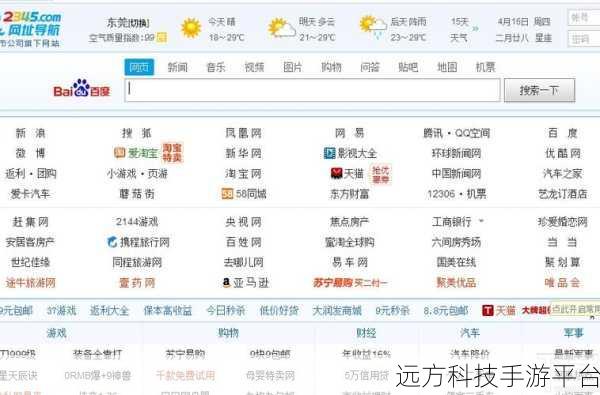The width and height of the screenshot is (600, 395).
Task: Open the 腾讯·QQ空间 link
Action: pos(457,133)
